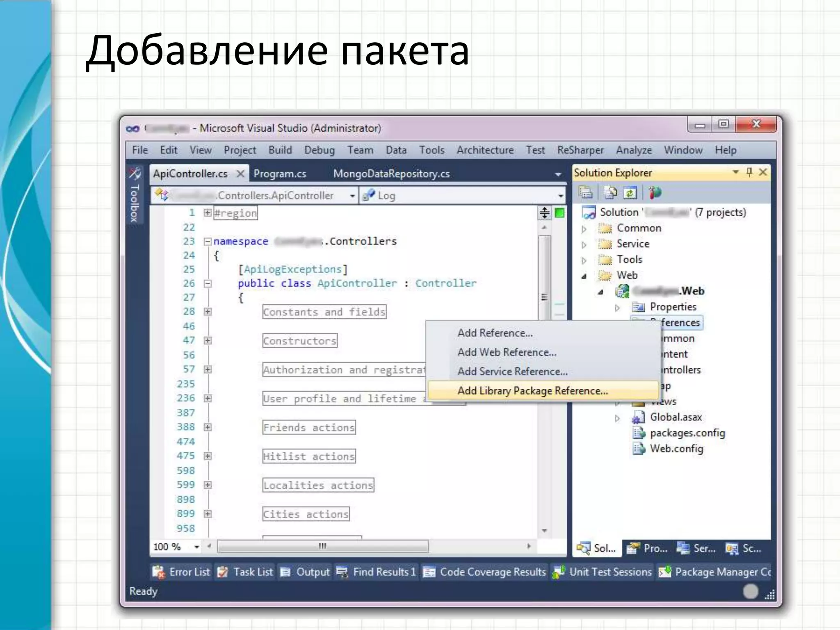This screenshot has height=630, width=840.
Task: Choose Add Reference... from context menu
Action: click(542, 333)
